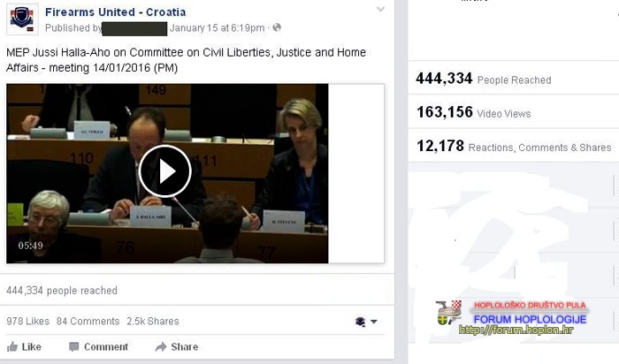This screenshot has width=619, height=364.
Task: View the 978 Likes list
Action: (27, 321)
